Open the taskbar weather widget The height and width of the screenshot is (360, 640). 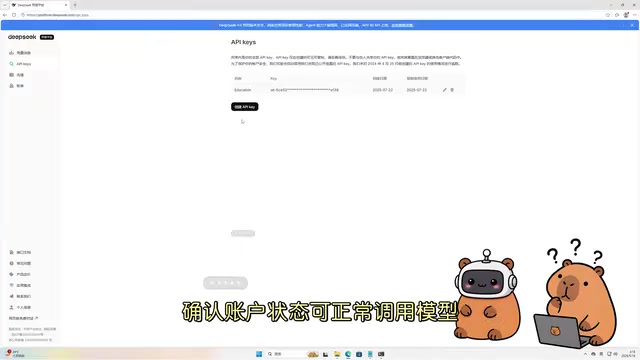[16, 354]
